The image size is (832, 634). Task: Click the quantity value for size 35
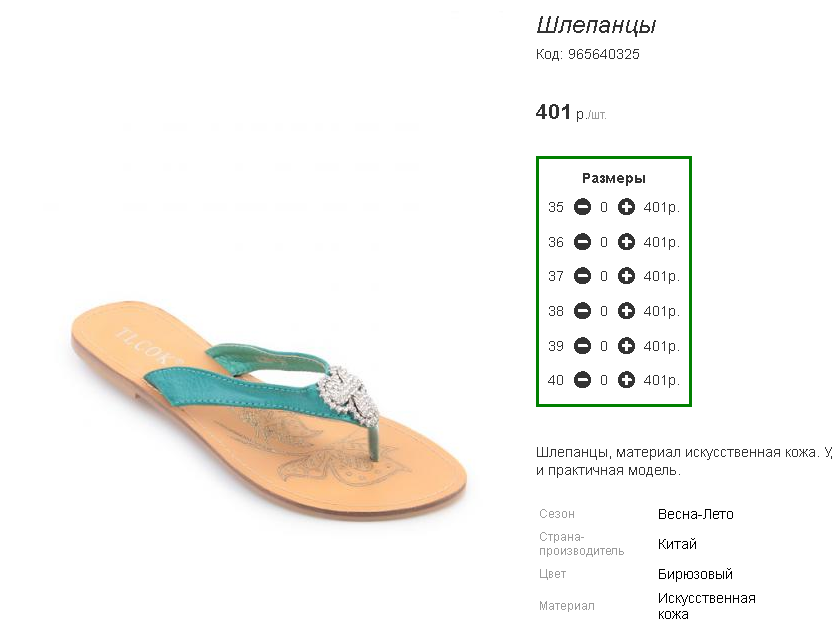604,207
